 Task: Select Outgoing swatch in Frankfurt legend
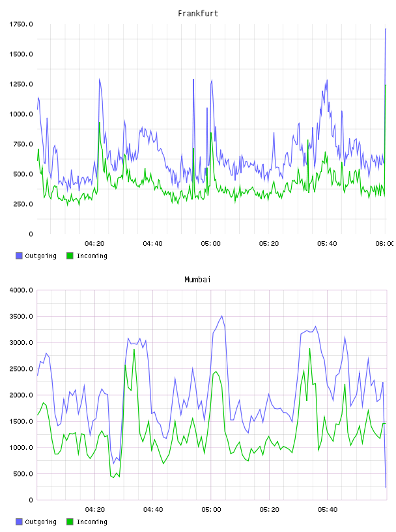[19, 256]
